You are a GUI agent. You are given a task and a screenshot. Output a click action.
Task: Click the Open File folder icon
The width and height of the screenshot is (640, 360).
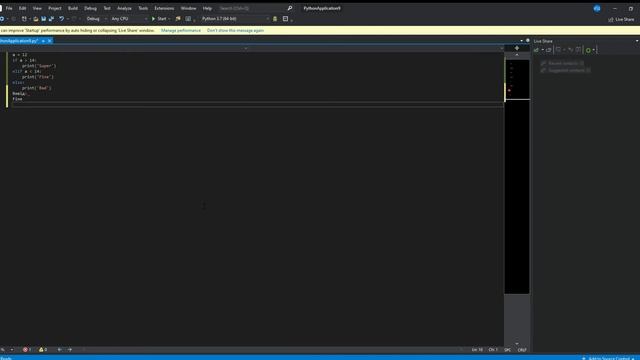[36, 19]
